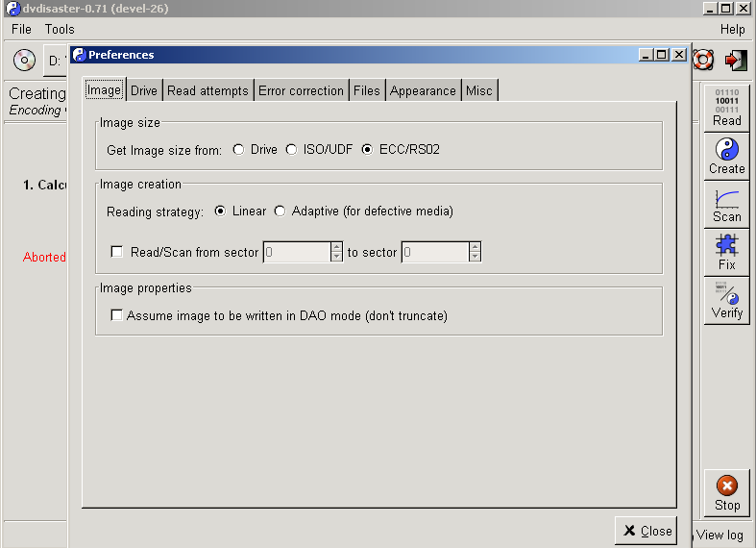Click the Fix puzzle piece icon

pyautogui.click(x=726, y=245)
